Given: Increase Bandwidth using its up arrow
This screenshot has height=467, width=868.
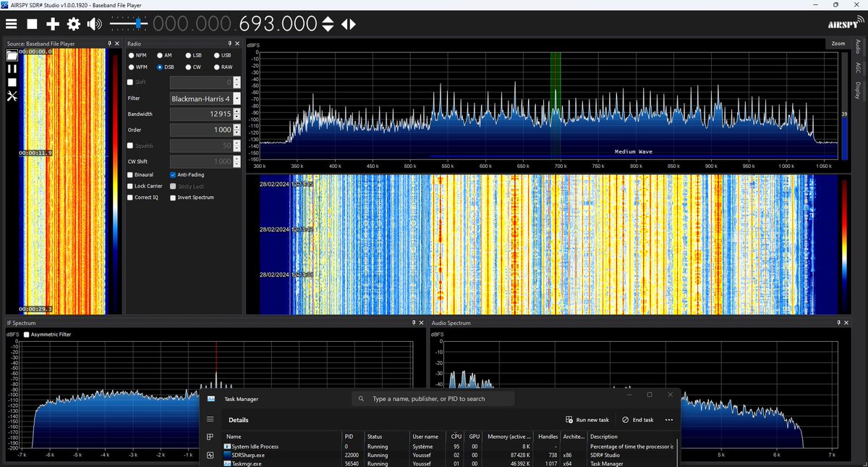Looking at the screenshot, I should [x=236, y=110].
